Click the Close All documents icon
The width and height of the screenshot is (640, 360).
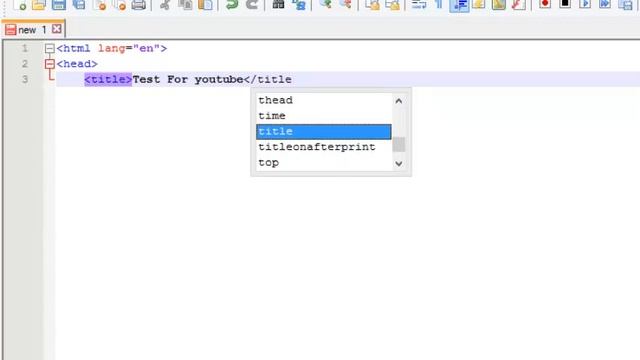coord(119,4)
